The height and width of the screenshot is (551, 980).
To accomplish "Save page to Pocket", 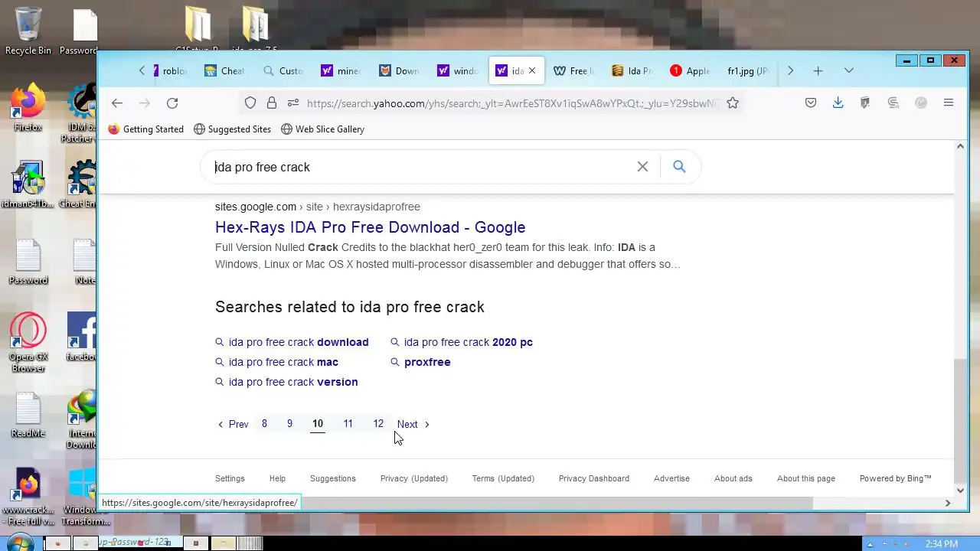I will pos(811,103).
